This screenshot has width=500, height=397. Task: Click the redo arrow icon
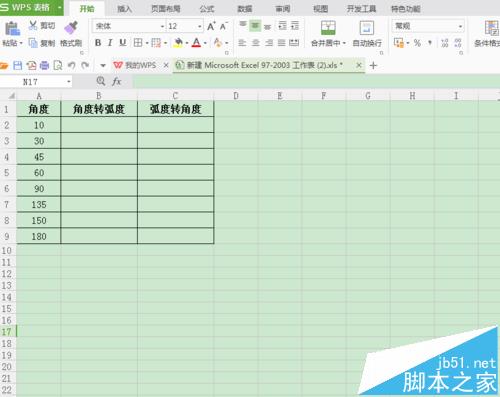85,65
